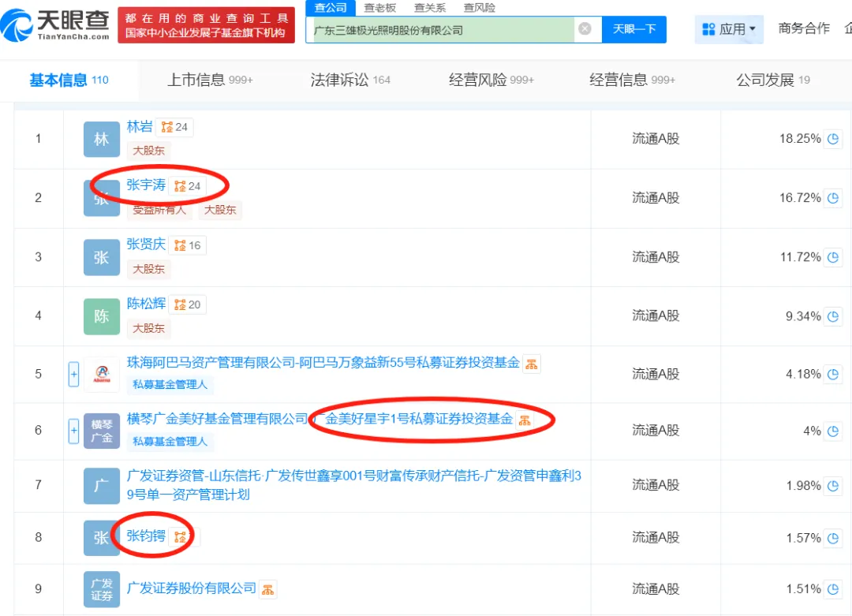Click the 18.25% shareholding value
Image resolution: width=852 pixels, height=616 pixels.
point(800,139)
